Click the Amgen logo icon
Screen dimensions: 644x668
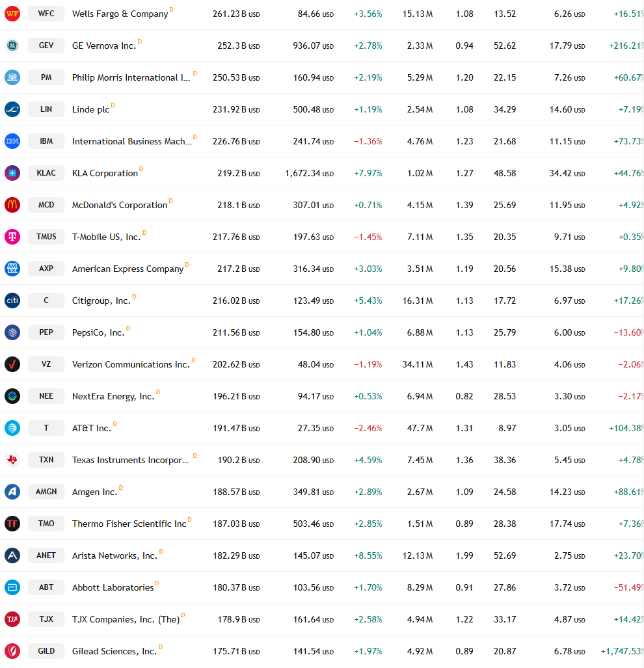point(12,492)
